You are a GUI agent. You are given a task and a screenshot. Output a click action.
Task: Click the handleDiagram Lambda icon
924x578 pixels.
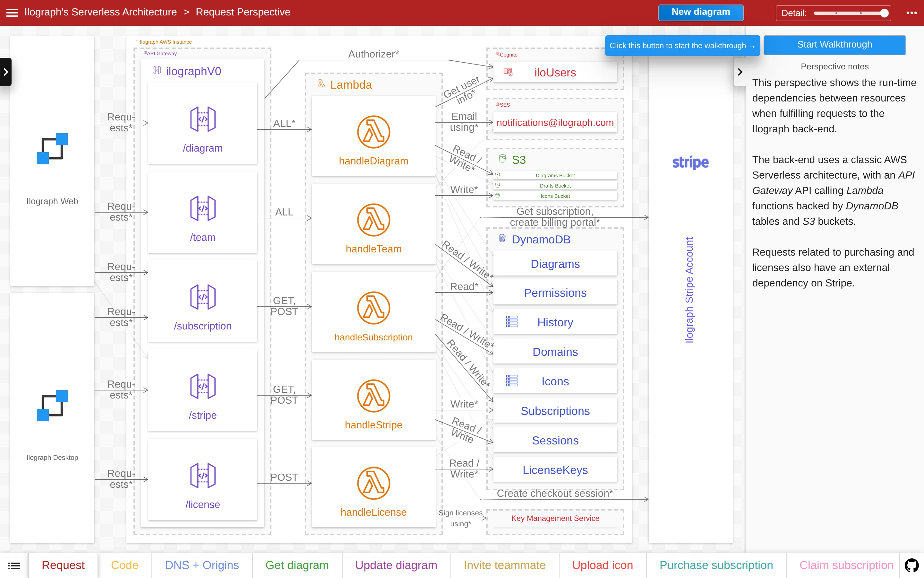pyautogui.click(x=373, y=132)
